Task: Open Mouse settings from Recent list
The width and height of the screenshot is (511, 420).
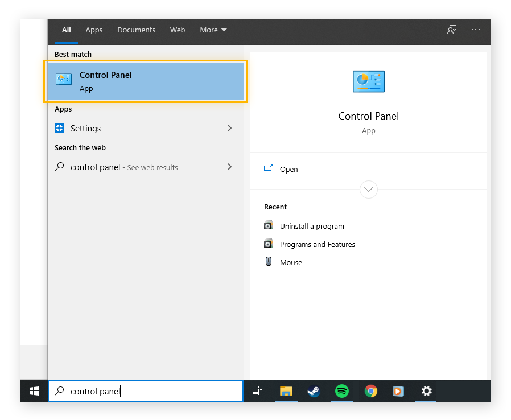Action: pyautogui.click(x=291, y=262)
